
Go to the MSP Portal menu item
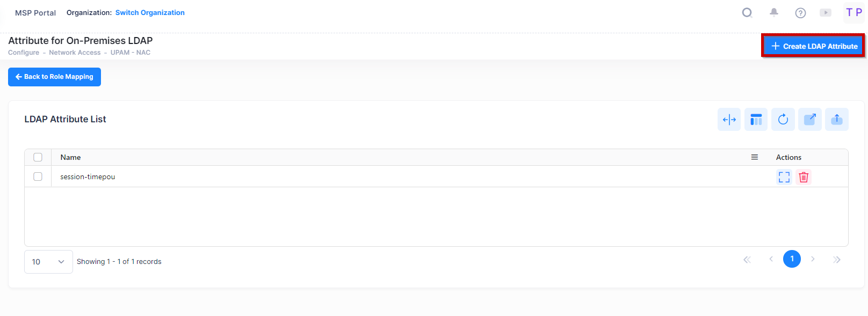pos(35,12)
